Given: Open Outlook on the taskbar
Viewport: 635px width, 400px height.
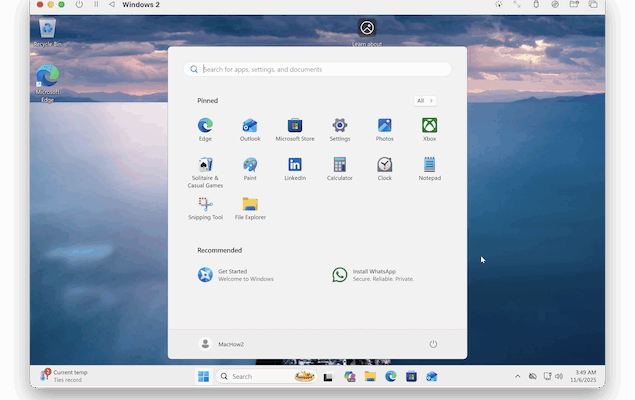Looking at the screenshot, I should [x=431, y=377].
